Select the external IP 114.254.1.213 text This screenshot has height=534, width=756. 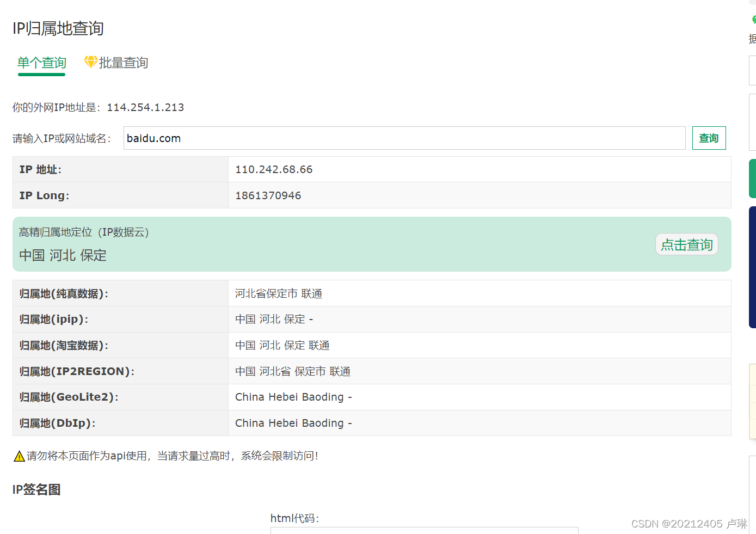[x=145, y=107]
